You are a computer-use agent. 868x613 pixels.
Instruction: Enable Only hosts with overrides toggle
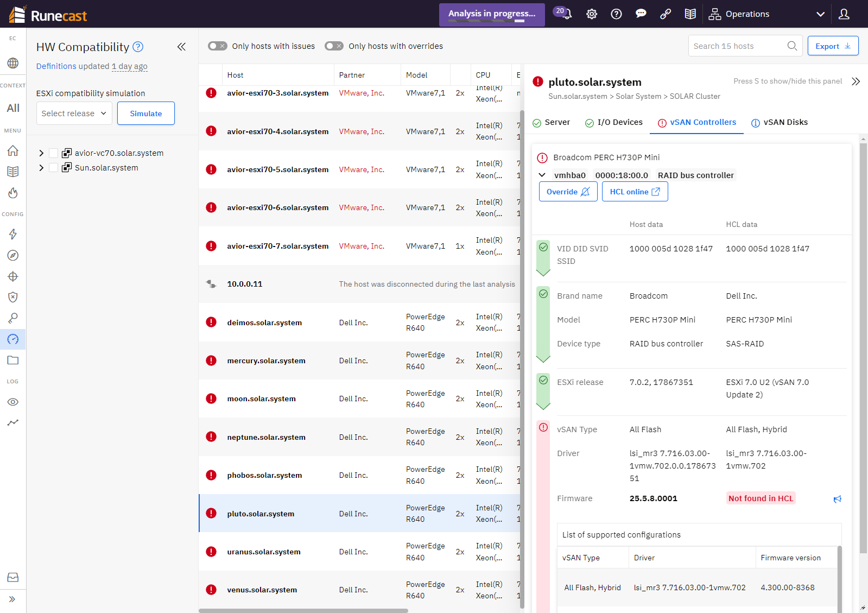point(334,46)
